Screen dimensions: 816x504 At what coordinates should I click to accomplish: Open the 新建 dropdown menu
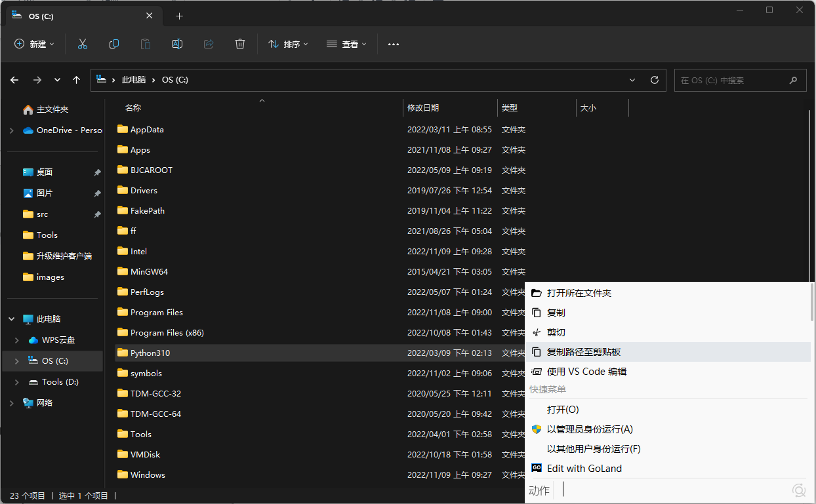(34, 44)
